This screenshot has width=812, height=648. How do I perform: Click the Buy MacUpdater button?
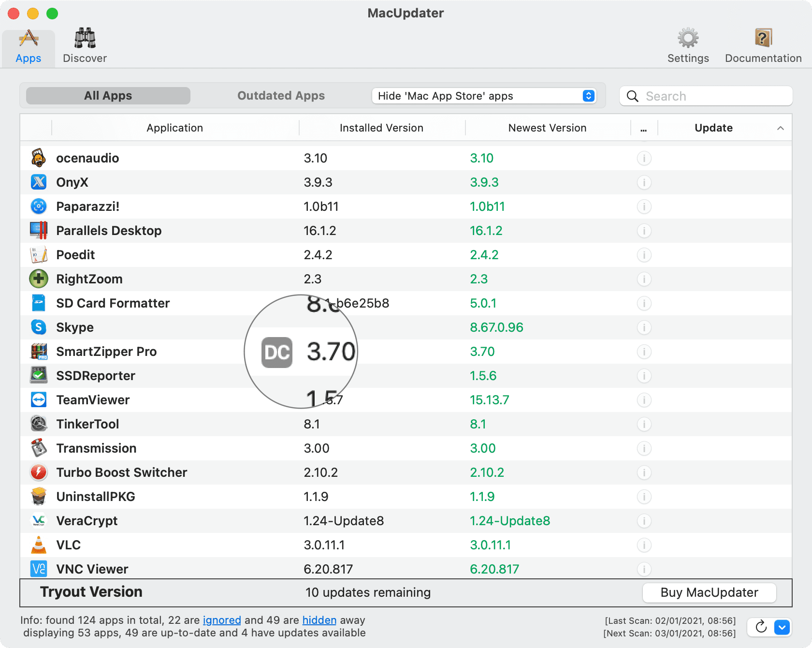click(x=709, y=592)
